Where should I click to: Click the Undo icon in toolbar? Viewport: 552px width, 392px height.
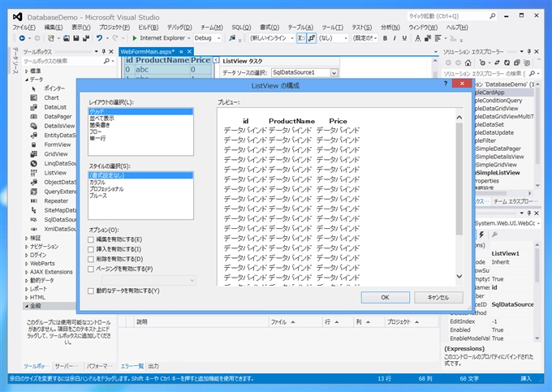click(99, 38)
